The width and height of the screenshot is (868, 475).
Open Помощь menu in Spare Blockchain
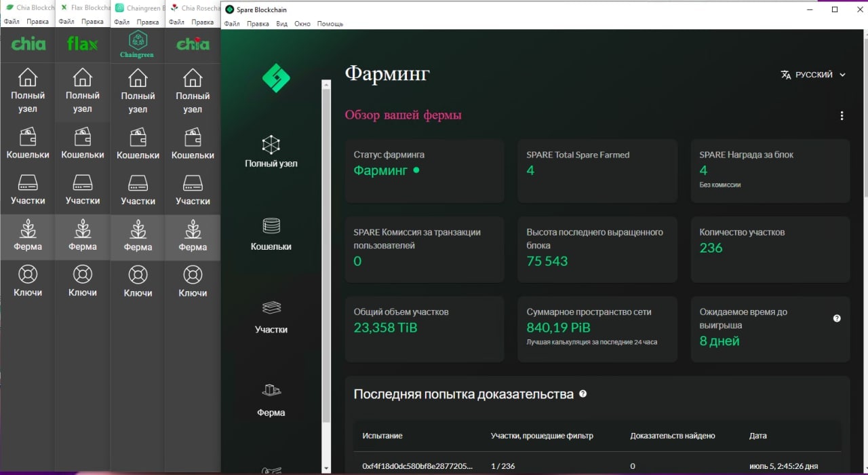point(330,24)
